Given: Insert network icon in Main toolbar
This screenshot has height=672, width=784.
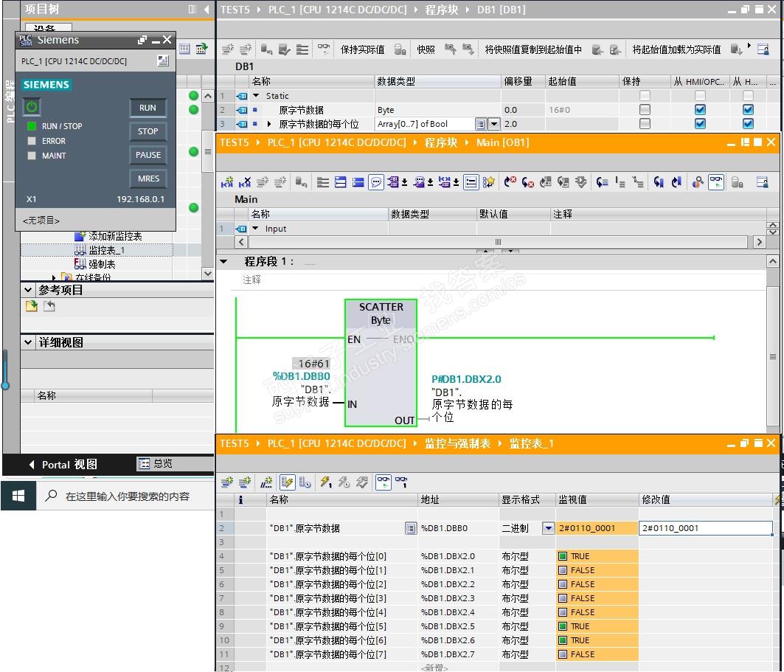Looking at the screenshot, I should (x=227, y=182).
